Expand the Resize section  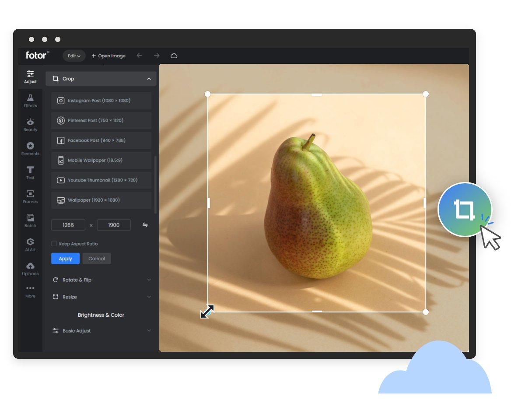click(101, 297)
